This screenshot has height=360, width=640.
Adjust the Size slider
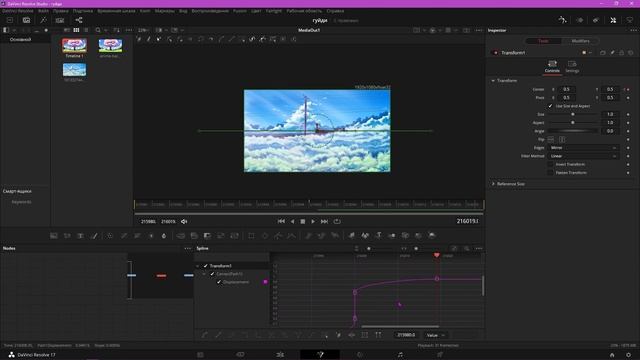click(573, 114)
